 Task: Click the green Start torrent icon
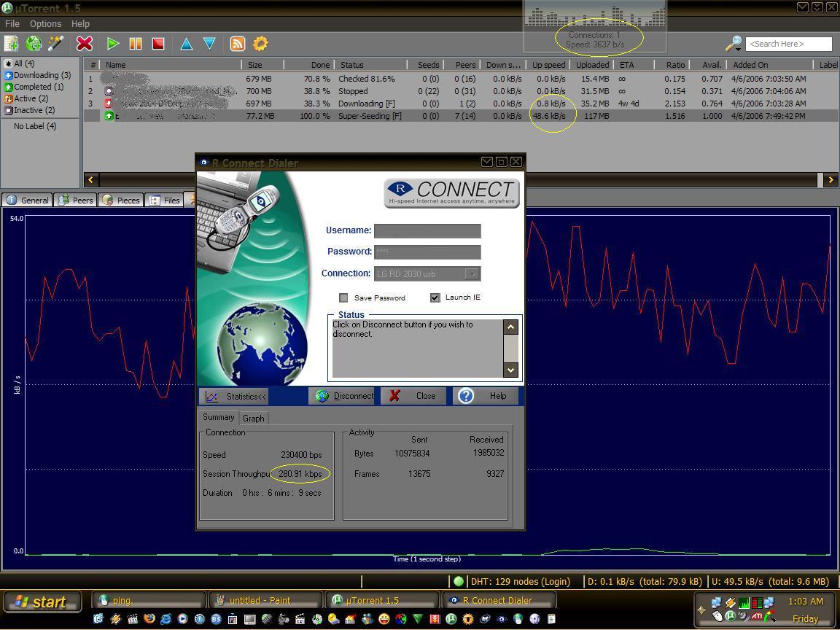click(112, 44)
